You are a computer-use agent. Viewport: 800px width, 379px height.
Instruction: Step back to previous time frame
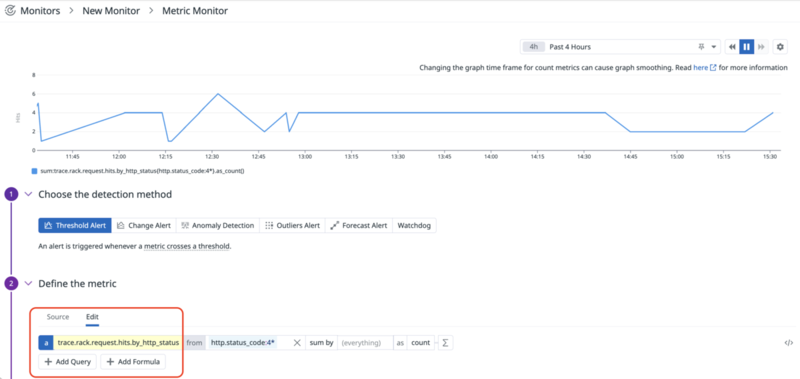pyautogui.click(x=732, y=47)
